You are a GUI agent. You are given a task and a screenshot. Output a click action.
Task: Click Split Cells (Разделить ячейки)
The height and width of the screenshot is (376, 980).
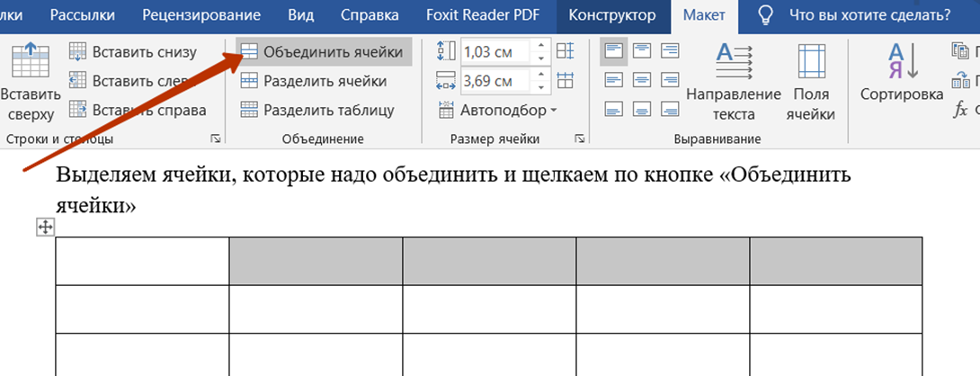(x=315, y=81)
